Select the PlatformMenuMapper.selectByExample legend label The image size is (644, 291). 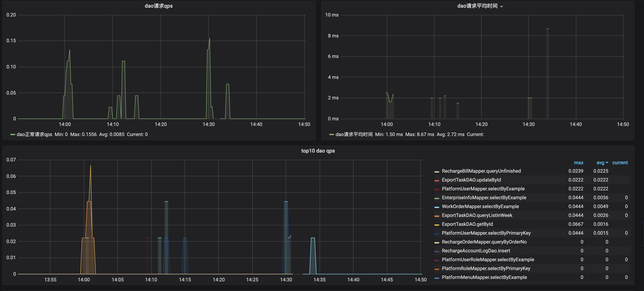click(484, 277)
